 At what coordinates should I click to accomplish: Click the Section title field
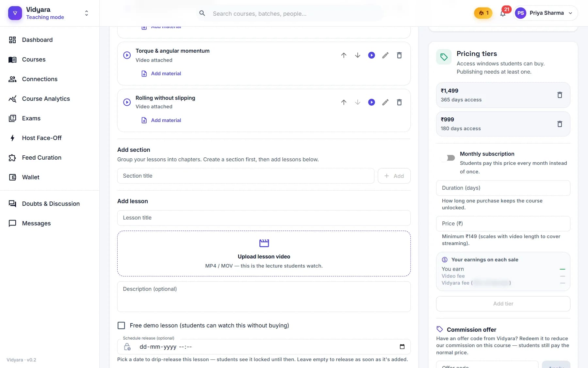(246, 176)
